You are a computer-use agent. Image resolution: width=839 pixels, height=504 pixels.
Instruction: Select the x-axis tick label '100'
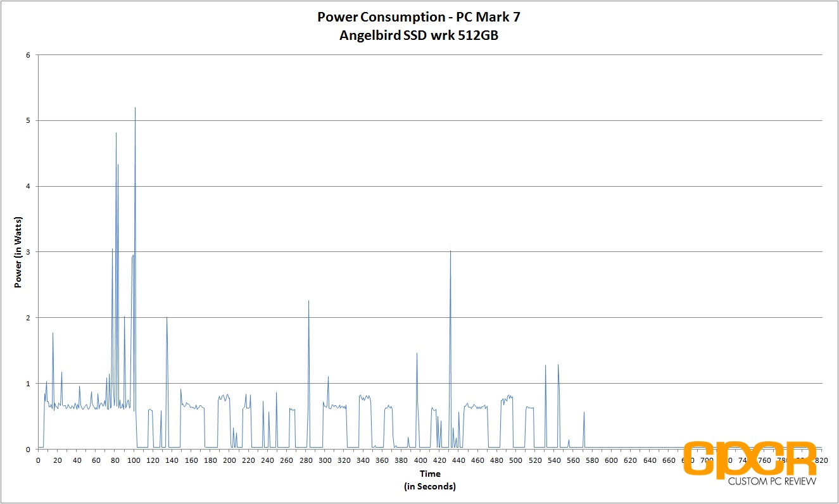pos(134,460)
